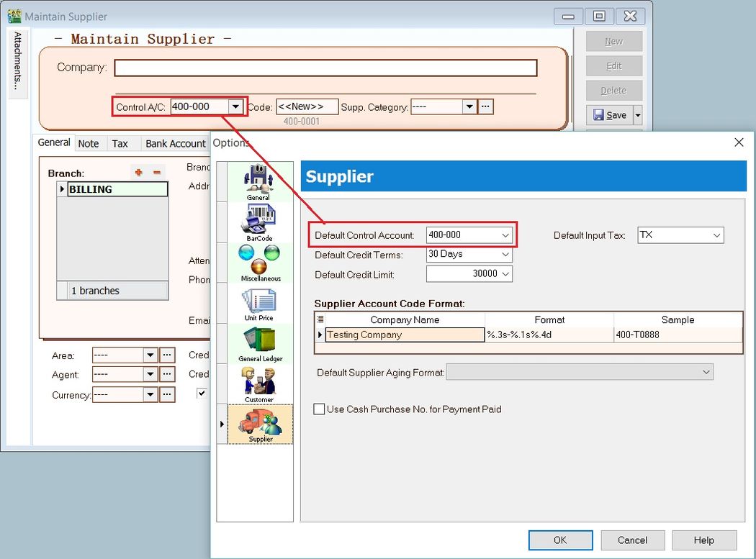
Task: Click OK in Options dialog
Action: coord(560,540)
